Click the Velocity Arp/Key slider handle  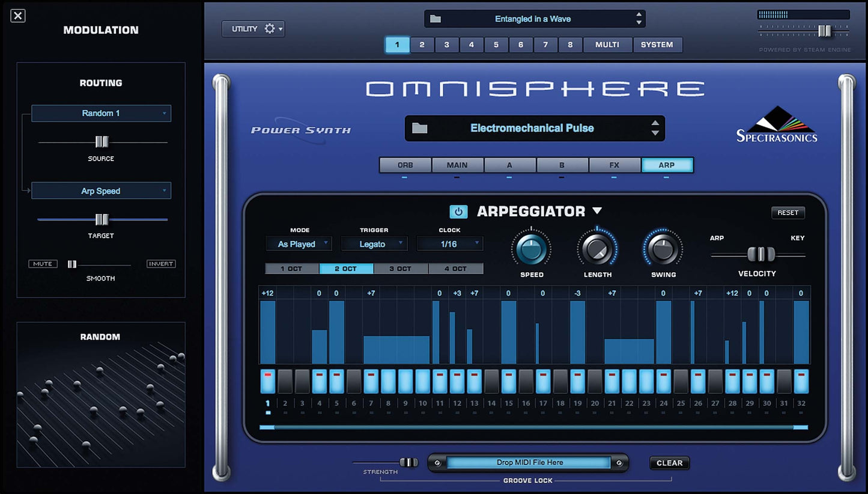760,255
